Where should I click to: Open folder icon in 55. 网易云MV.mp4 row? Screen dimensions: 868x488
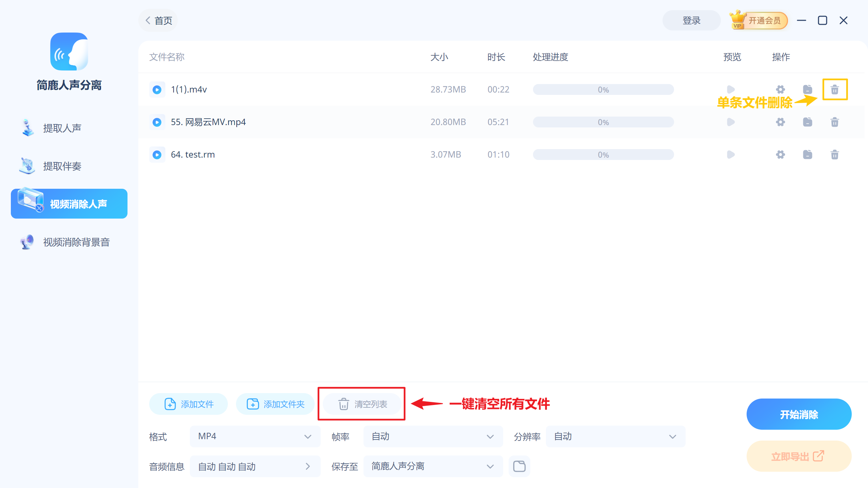pos(807,122)
